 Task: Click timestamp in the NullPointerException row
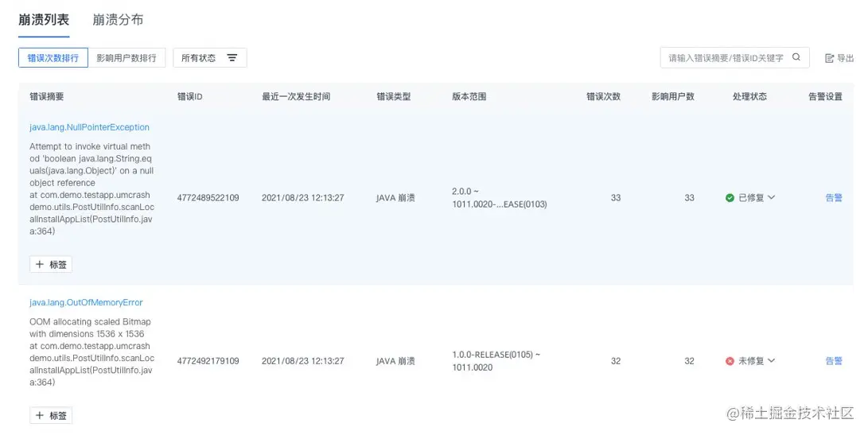pyautogui.click(x=303, y=197)
